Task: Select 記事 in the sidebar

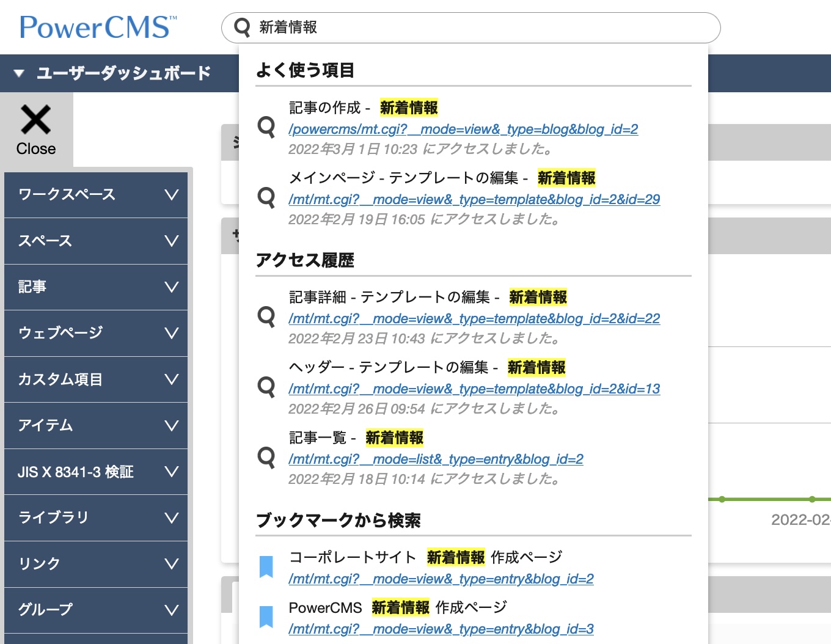Action: [96, 287]
